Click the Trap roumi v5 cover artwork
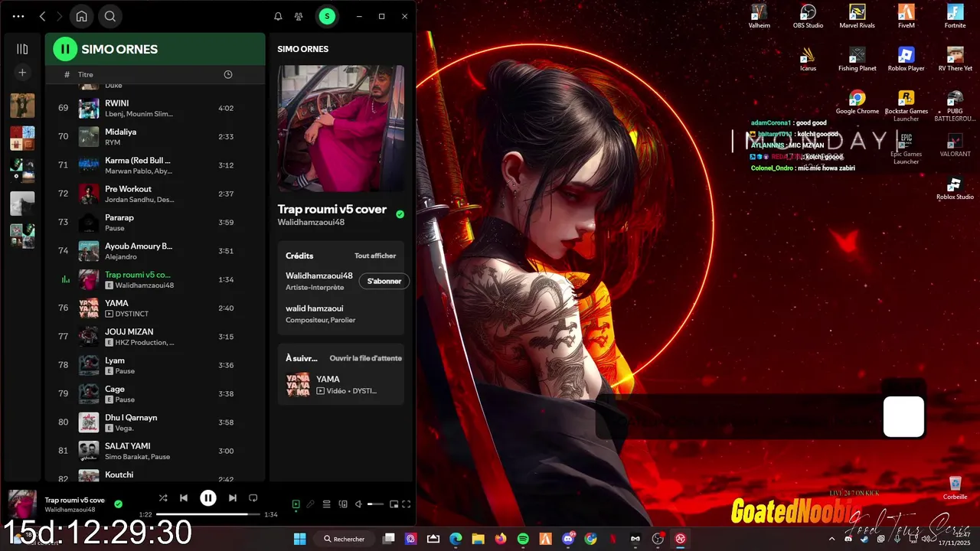 click(x=341, y=129)
